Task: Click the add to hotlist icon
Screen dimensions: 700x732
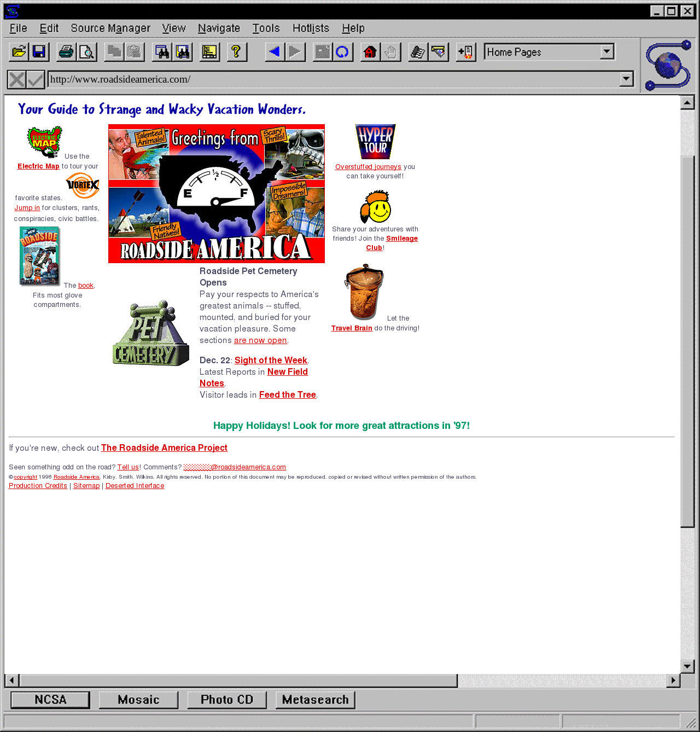Action: pyautogui.click(x=466, y=52)
